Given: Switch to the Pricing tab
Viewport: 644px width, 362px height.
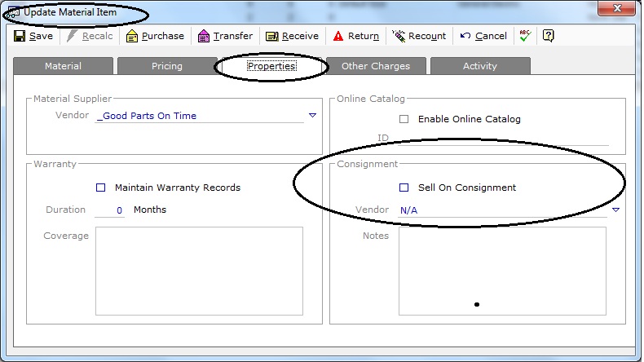Looking at the screenshot, I should click(x=167, y=66).
